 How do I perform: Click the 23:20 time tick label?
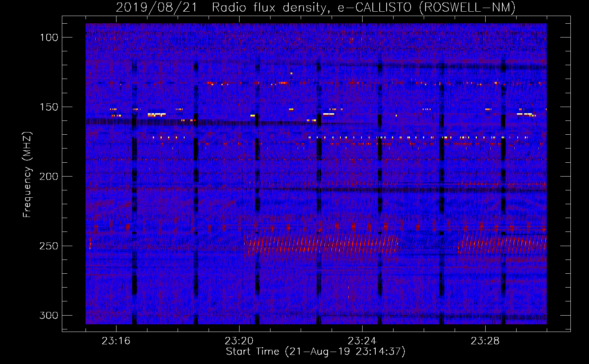pos(239,341)
